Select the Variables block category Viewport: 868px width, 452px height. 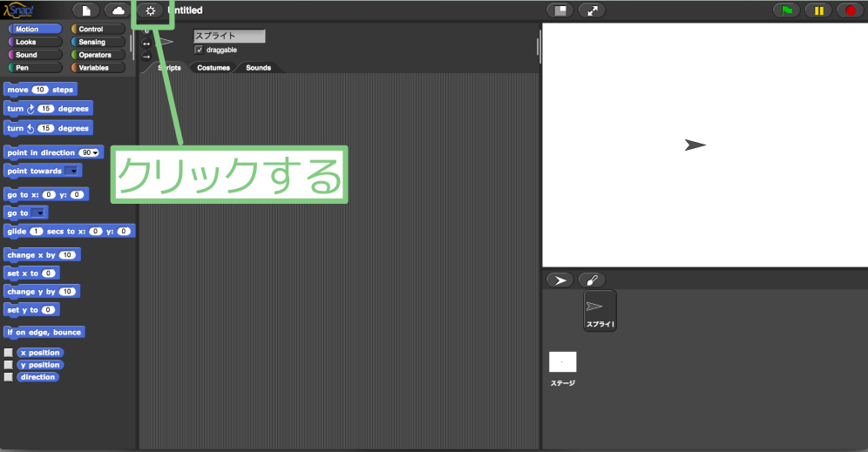[x=98, y=68]
